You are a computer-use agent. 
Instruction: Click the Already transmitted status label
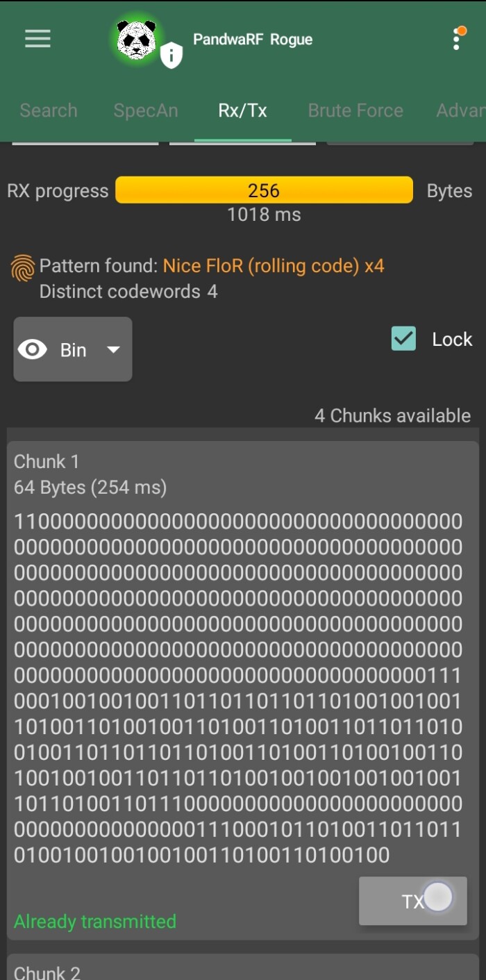point(92,922)
